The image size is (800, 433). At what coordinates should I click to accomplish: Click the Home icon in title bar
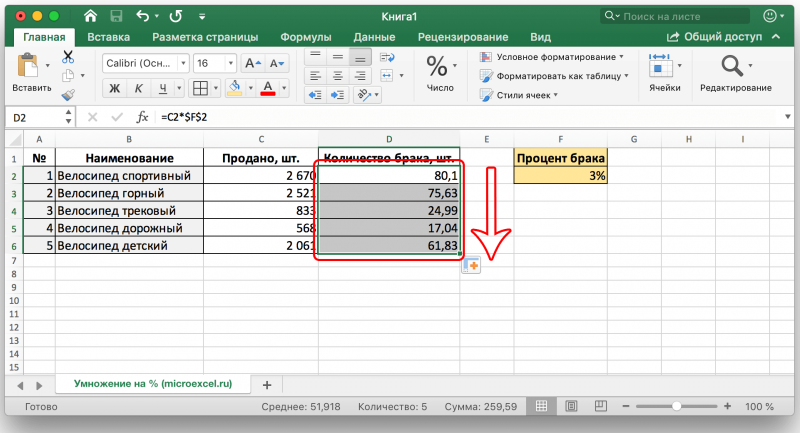(90, 16)
